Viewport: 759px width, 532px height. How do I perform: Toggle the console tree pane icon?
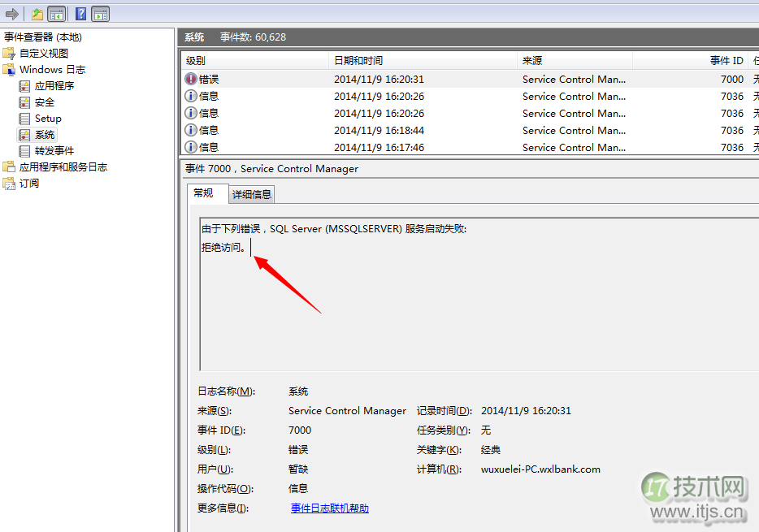[x=56, y=13]
